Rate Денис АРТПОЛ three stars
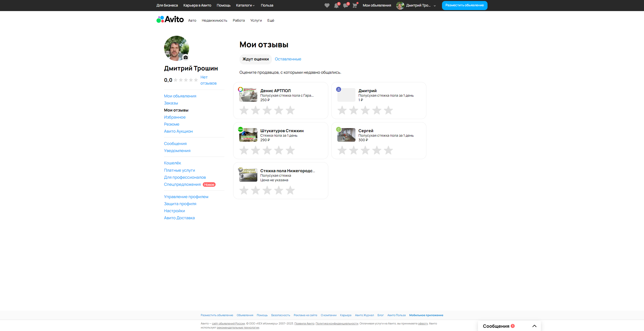 tap(267, 110)
